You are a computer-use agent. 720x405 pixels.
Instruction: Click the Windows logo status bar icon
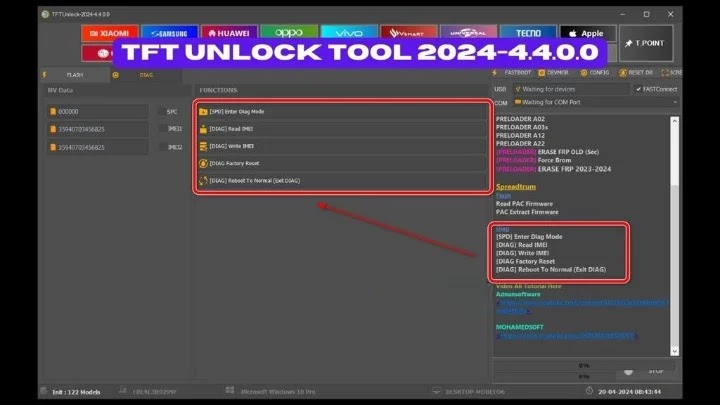(x=230, y=390)
